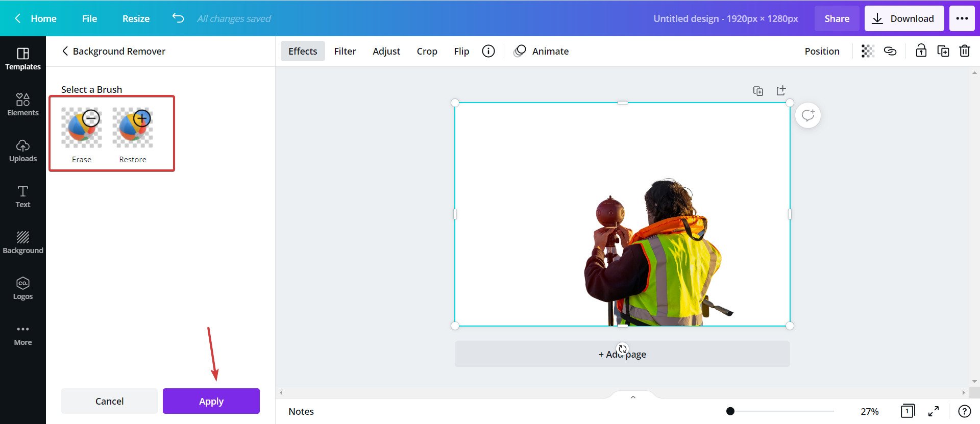Duplicate the selected element from toolbar
The height and width of the screenshot is (424, 980).
943,51
